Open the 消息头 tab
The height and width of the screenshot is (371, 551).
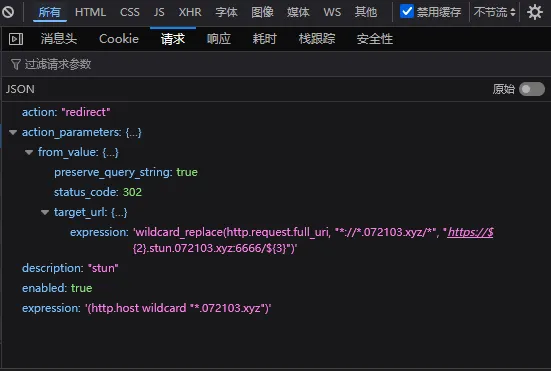59,39
